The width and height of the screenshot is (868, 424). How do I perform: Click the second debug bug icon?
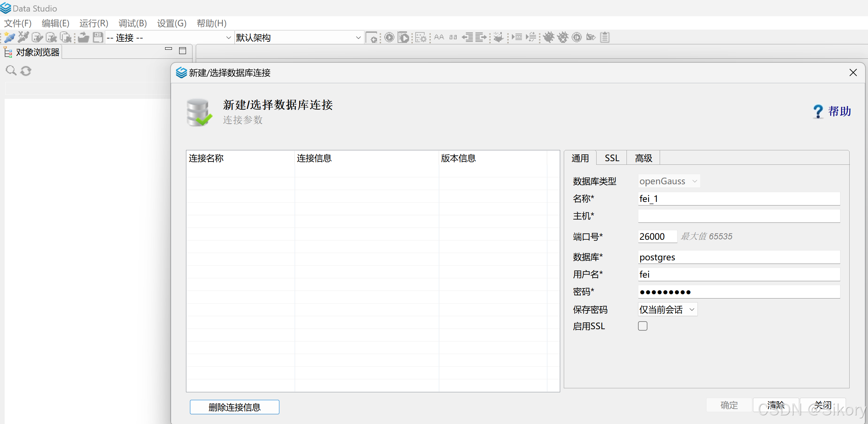(x=563, y=37)
